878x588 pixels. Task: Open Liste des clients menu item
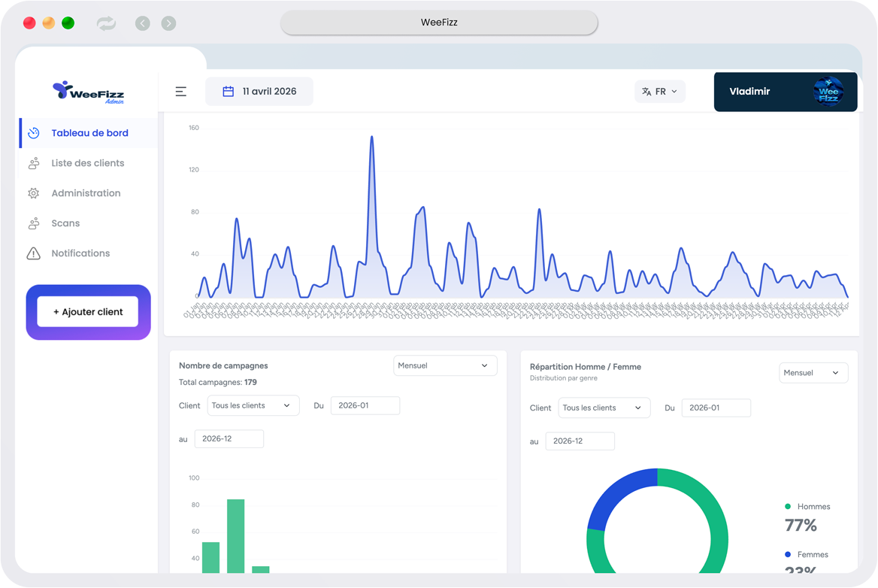pyautogui.click(x=88, y=163)
